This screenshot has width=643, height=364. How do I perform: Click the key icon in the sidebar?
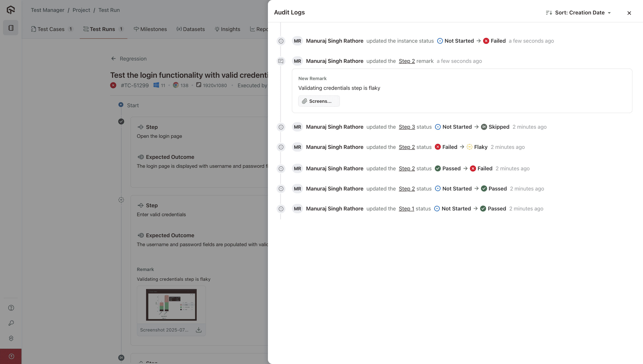point(11,323)
